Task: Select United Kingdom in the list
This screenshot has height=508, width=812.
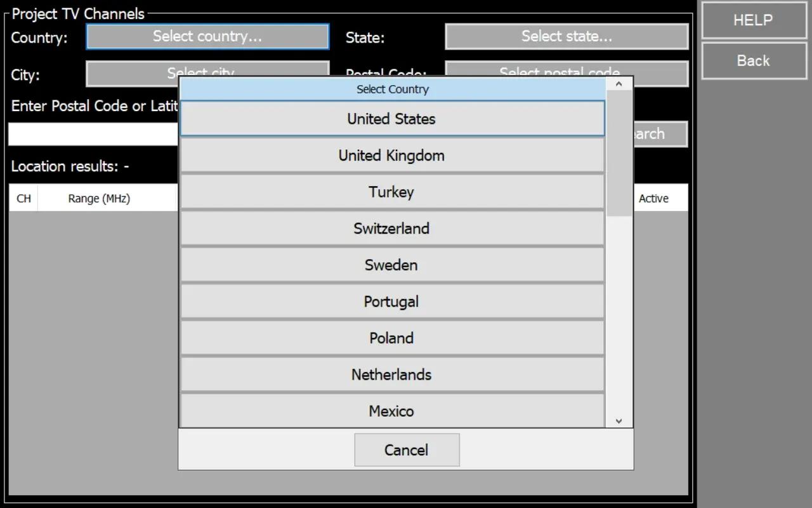Action: click(391, 156)
